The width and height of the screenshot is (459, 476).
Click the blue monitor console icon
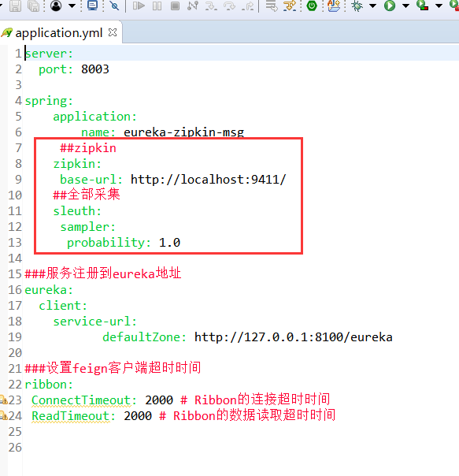pos(92,6)
